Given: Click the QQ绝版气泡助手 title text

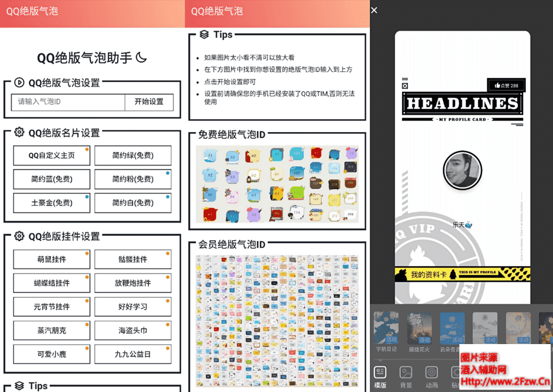Looking at the screenshot, I should 84,58.
